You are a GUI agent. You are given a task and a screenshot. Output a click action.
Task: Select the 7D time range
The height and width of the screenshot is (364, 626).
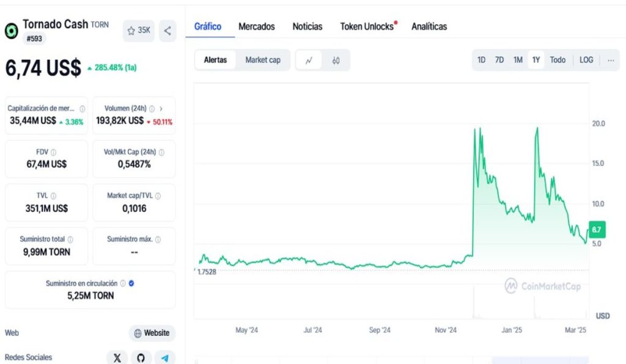(x=499, y=60)
